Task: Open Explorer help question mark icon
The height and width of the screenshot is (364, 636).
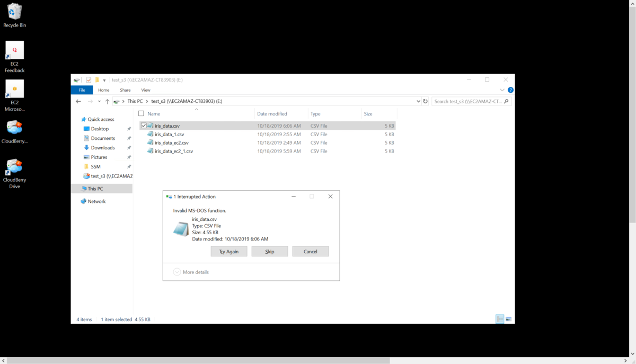Action: [510, 90]
